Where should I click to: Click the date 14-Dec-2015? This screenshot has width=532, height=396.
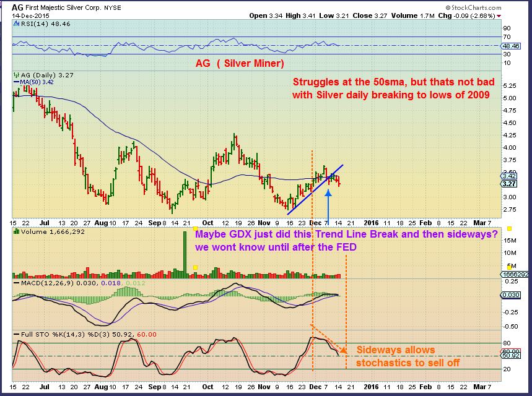(x=31, y=15)
